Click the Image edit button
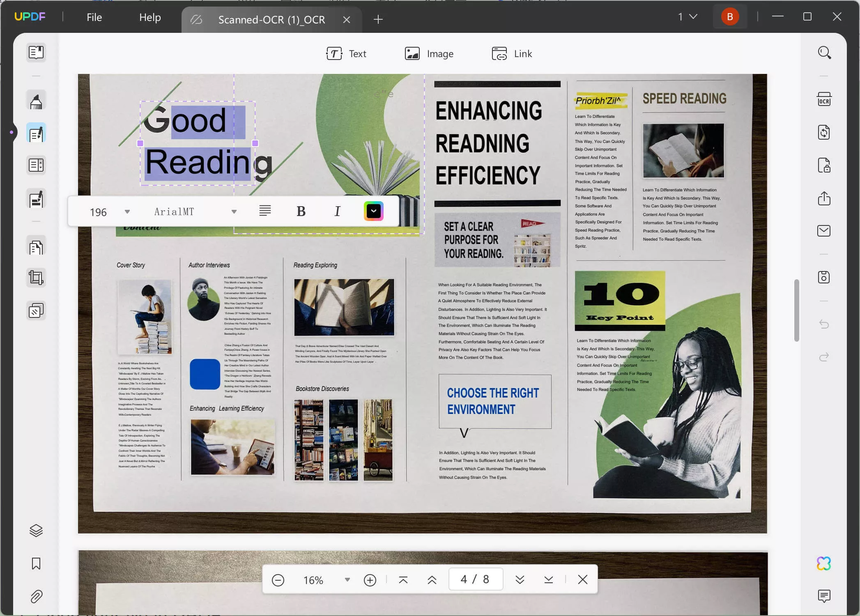 tap(429, 54)
